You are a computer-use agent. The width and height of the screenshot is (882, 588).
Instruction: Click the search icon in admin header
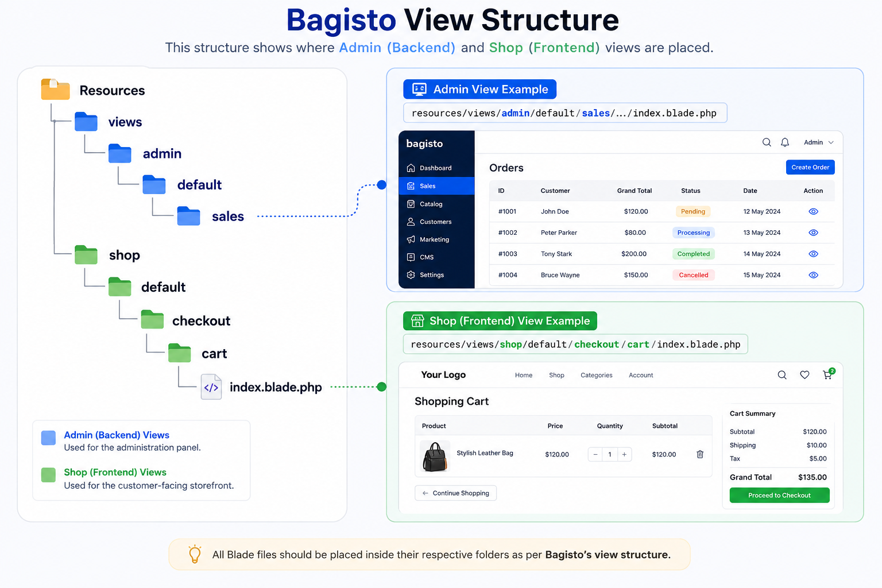767,142
